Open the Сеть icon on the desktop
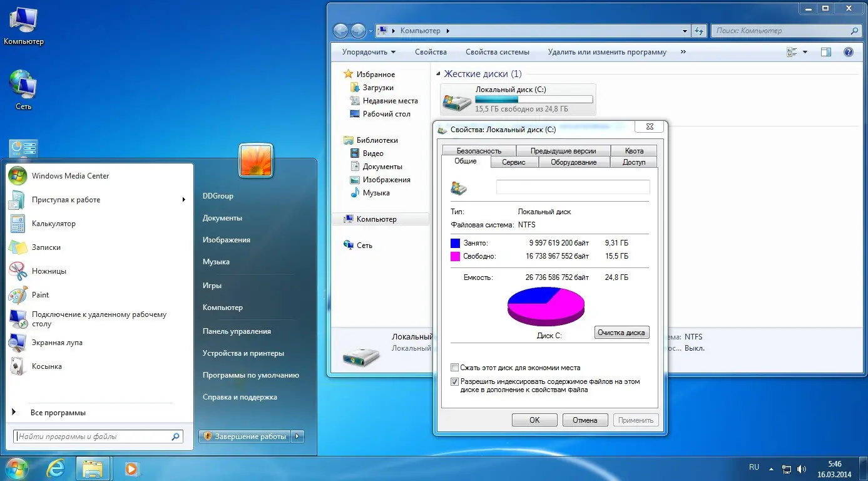This screenshot has width=868, height=481. pos(24,90)
